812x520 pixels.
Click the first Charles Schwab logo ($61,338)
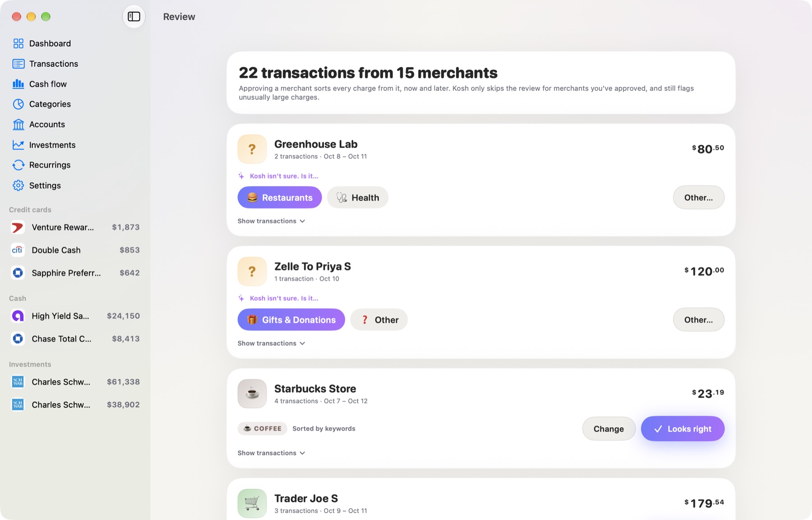point(18,382)
